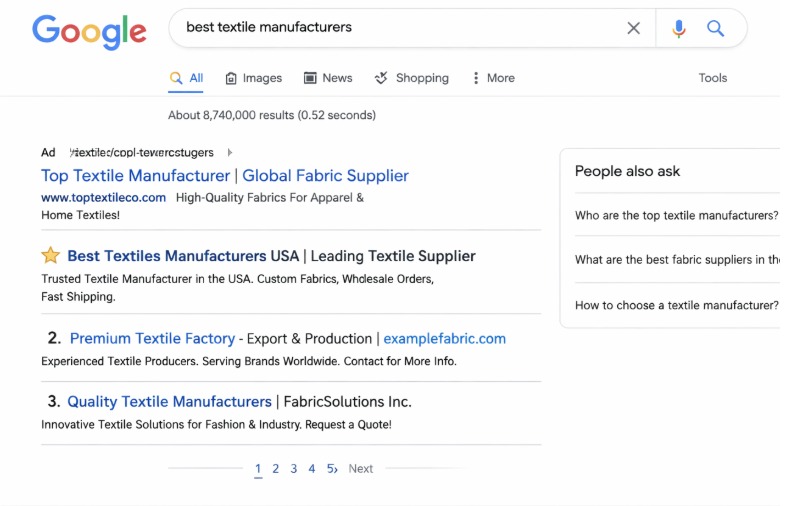Viewport: 789px width, 506px height.
Task: Click inside the search input field
Action: pos(400,28)
